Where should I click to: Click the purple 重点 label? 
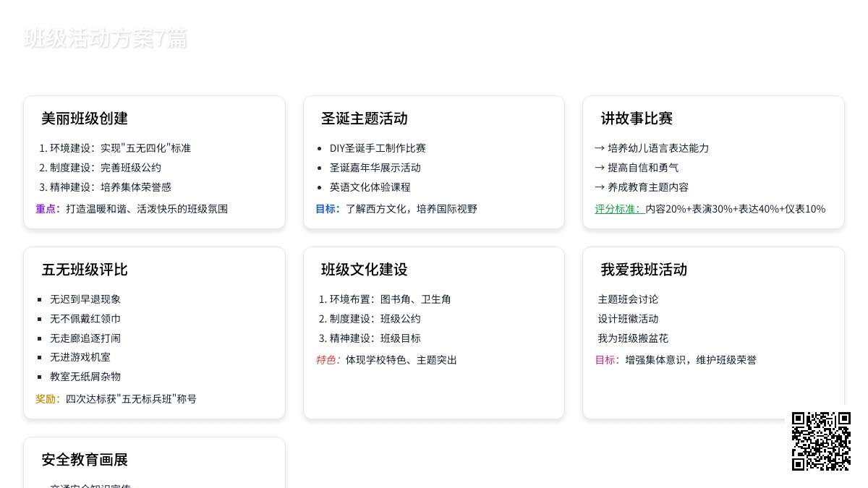point(48,209)
